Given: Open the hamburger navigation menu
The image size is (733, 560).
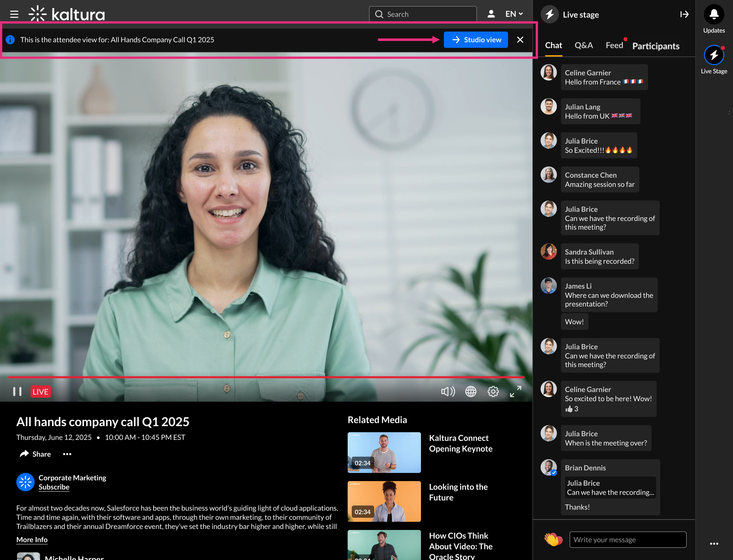Looking at the screenshot, I should coord(14,14).
